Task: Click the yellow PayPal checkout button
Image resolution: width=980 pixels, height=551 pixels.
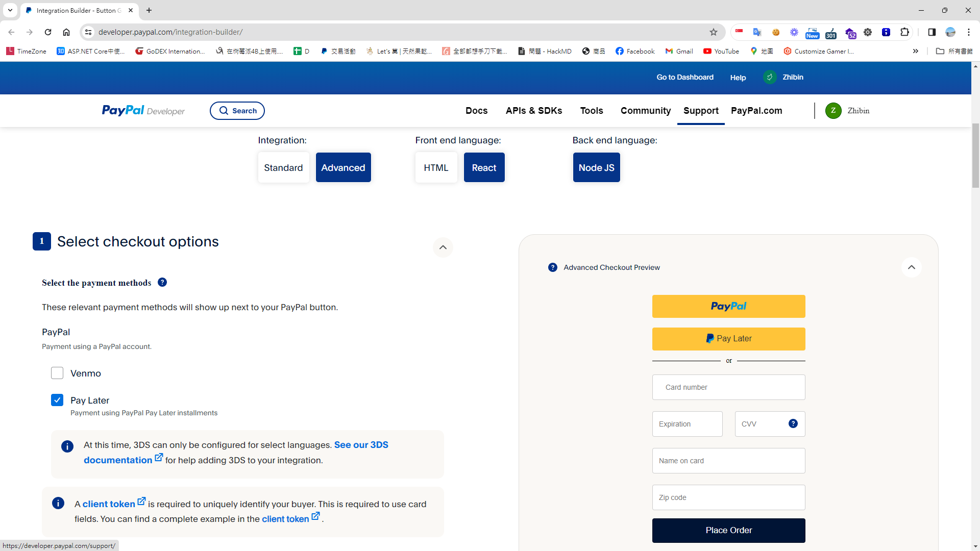Action: coord(728,306)
